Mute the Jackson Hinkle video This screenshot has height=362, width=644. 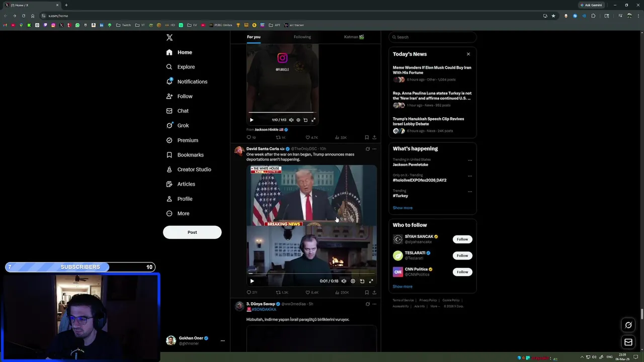tap(291, 120)
